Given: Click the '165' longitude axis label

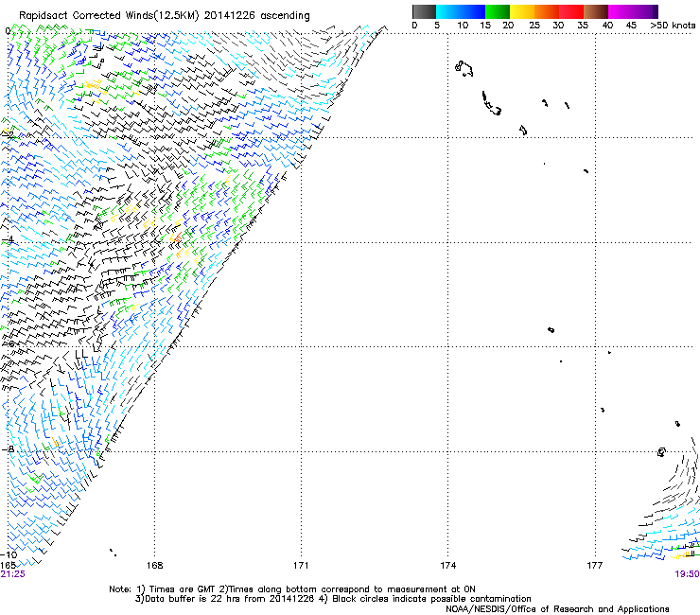Looking at the screenshot, I should coord(8,566).
